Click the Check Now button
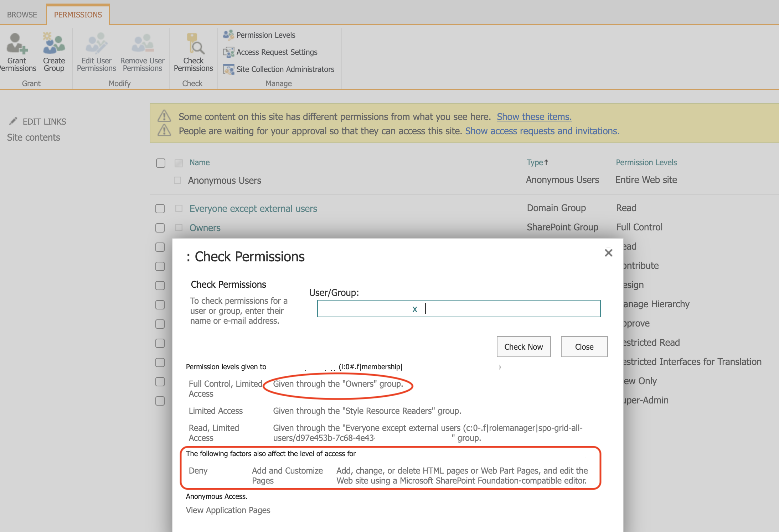 pyautogui.click(x=523, y=346)
